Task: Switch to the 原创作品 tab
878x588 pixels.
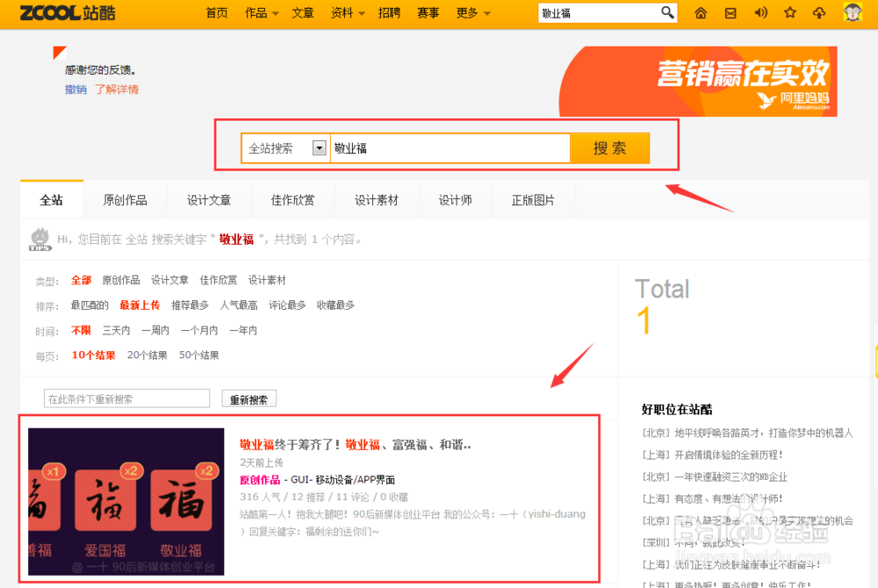Action: [x=126, y=199]
